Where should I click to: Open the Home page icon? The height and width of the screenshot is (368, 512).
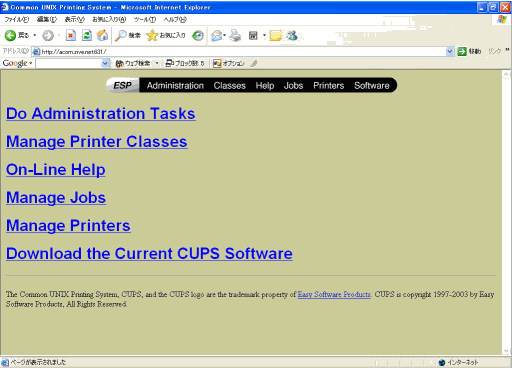click(x=102, y=35)
